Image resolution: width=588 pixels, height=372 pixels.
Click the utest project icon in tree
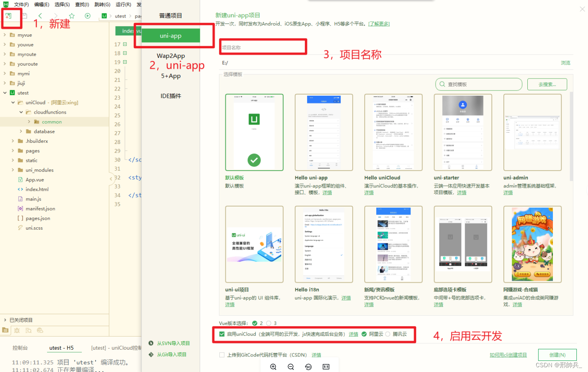click(x=12, y=93)
